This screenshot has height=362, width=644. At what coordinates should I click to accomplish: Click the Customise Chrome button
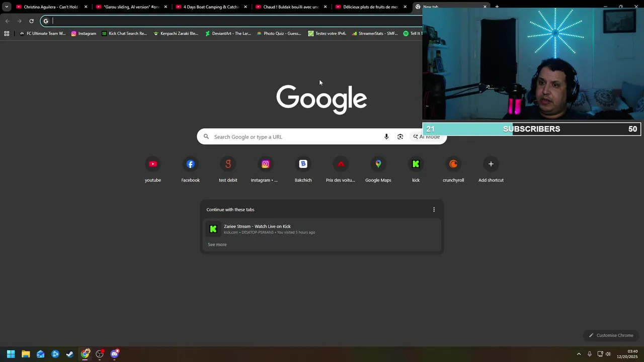pyautogui.click(x=611, y=335)
